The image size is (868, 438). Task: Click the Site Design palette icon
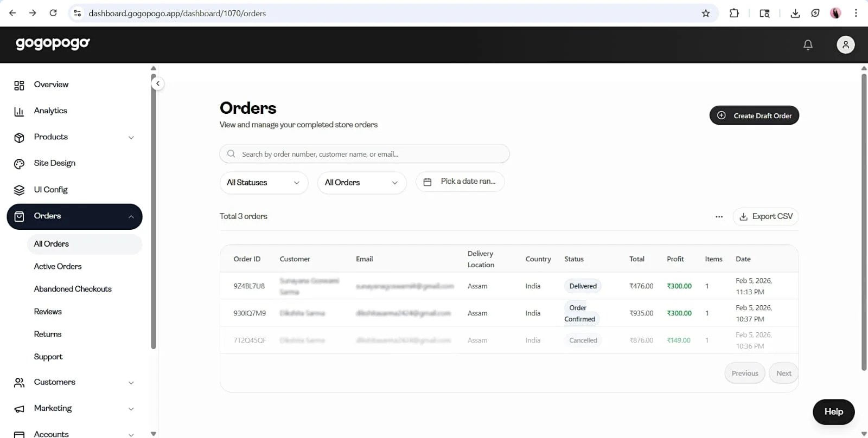coord(19,164)
